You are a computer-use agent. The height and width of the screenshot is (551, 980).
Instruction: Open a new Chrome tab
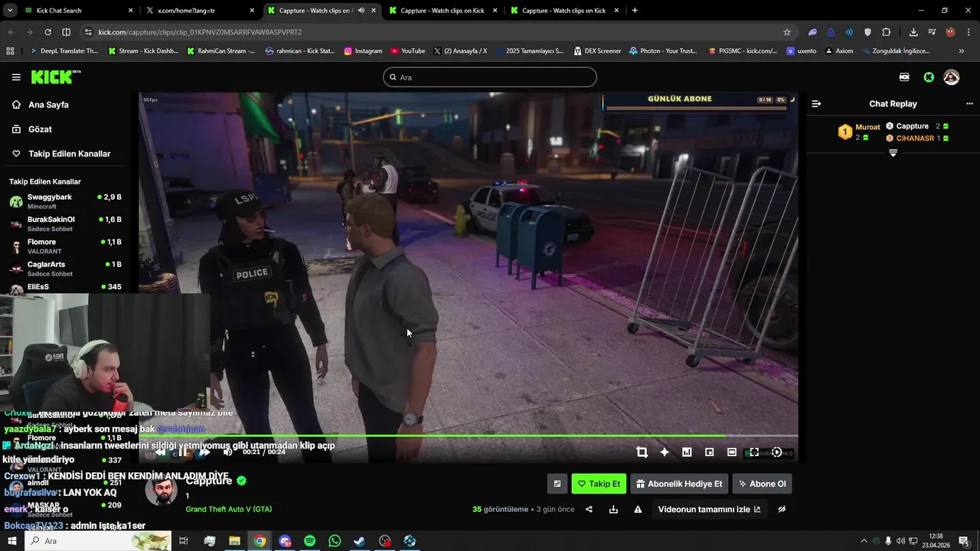coord(635,11)
